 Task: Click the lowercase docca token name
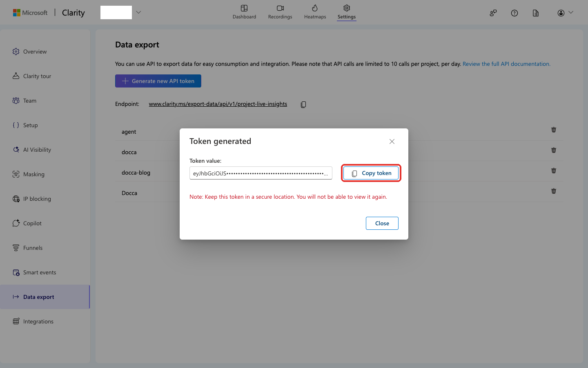pyautogui.click(x=129, y=152)
